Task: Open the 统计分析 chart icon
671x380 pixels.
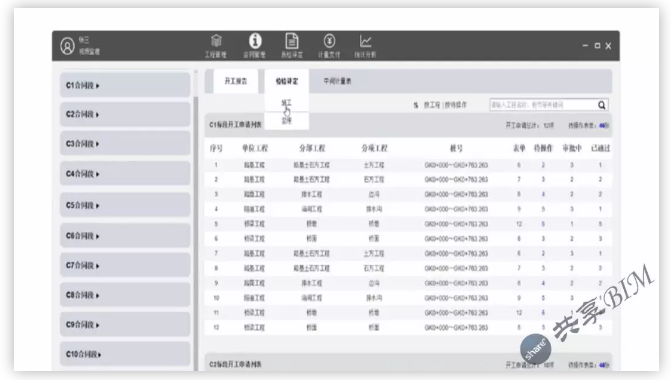Action: tap(365, 41)
